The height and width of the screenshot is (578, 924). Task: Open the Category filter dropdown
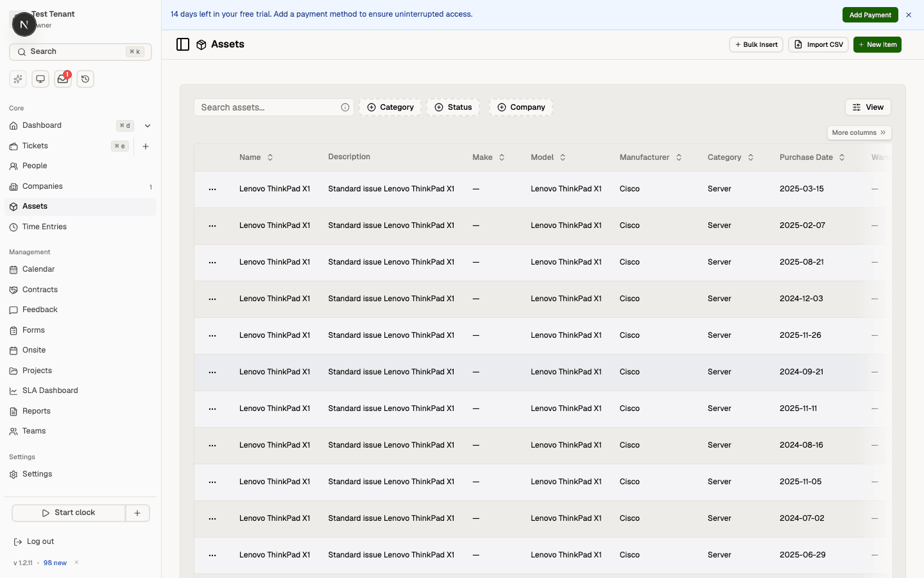click(x=390, y=107)
